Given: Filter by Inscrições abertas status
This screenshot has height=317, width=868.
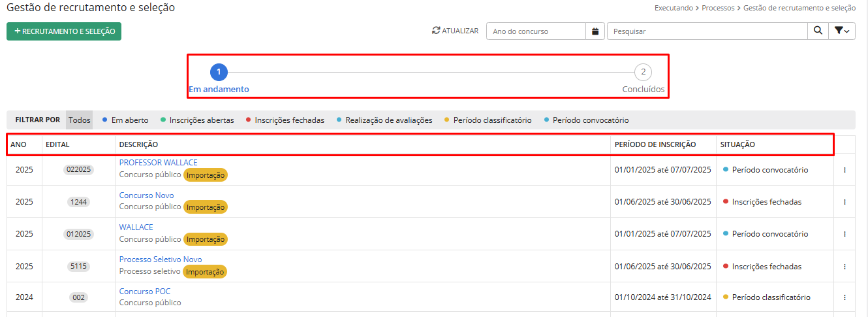Looking at the screenshot, I should click(201, 120).
